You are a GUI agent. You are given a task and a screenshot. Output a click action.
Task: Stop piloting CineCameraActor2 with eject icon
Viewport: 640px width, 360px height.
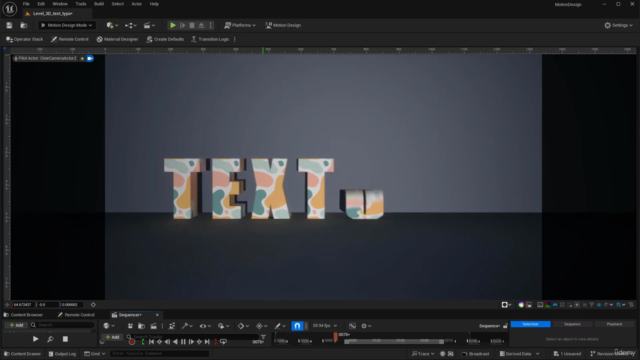(82, 58)
